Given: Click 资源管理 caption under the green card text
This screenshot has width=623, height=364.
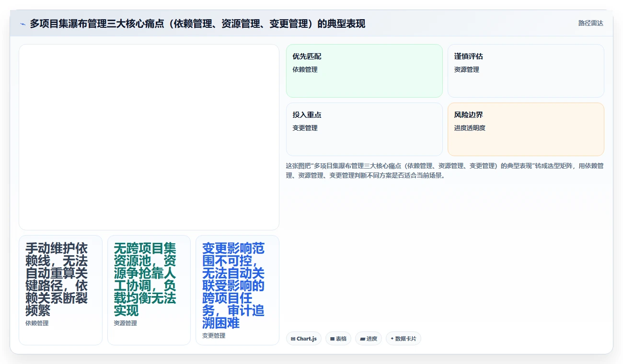Looking at the screenshot, I should [126, 323].
